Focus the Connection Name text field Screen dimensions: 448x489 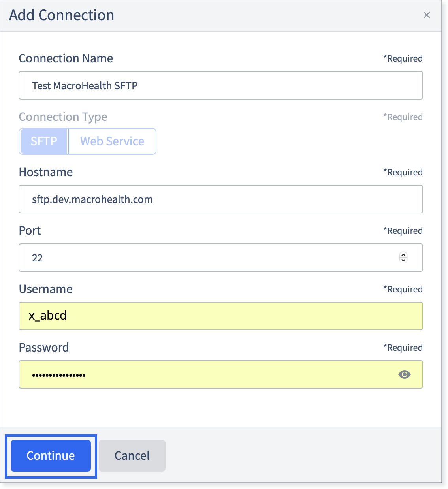(221, 85)
